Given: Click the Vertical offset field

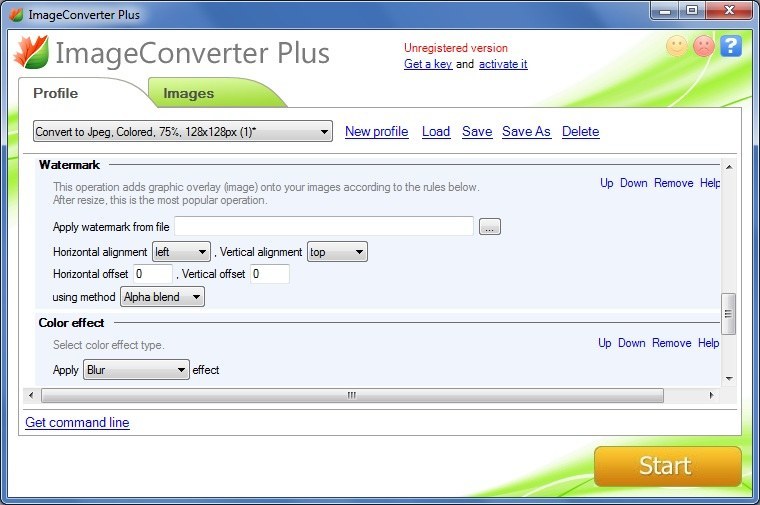Looking at the screenshot, I should coord(270,274).
